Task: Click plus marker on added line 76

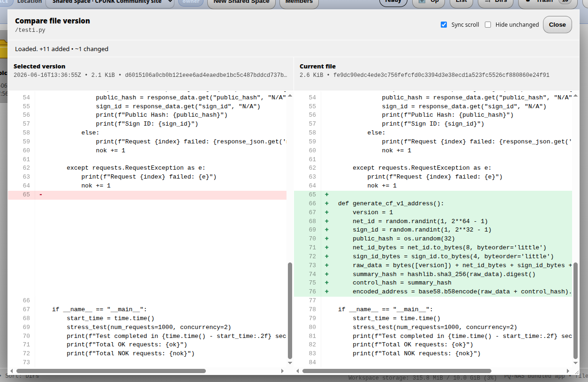Action: coord(326,292)
